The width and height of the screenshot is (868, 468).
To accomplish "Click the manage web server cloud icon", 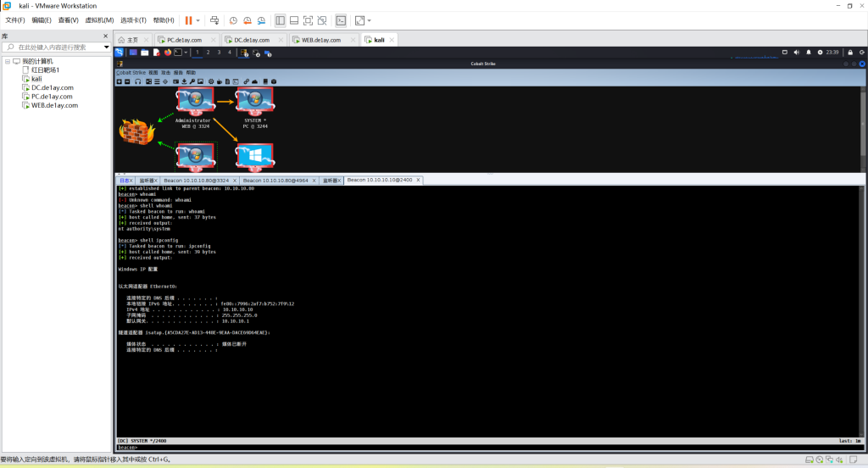I will [254, 81].
